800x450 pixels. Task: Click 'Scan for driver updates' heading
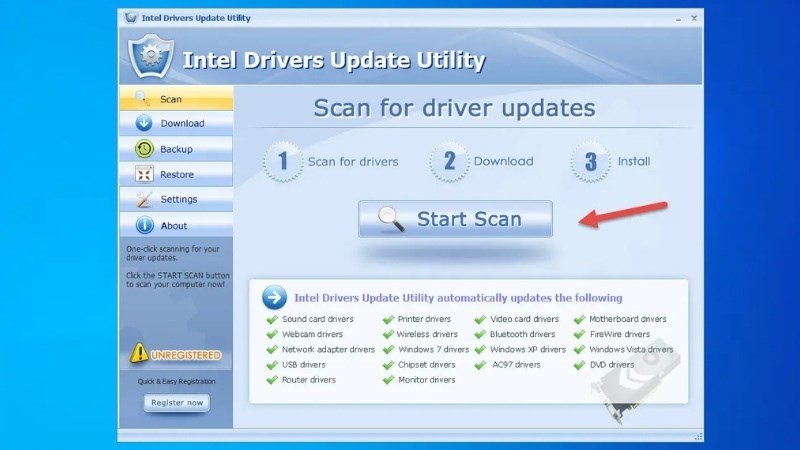tap(455, 108)
